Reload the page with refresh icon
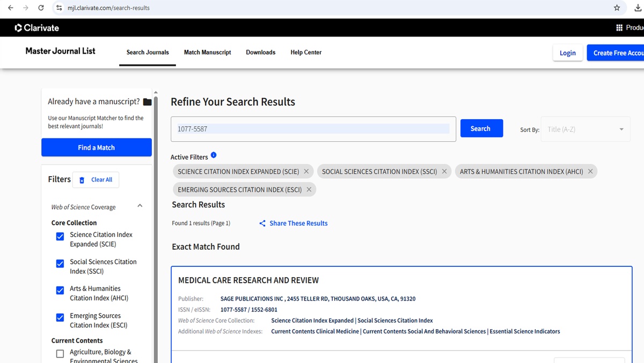Viewport: 644px width, 363px height. [x=41, y=8]
